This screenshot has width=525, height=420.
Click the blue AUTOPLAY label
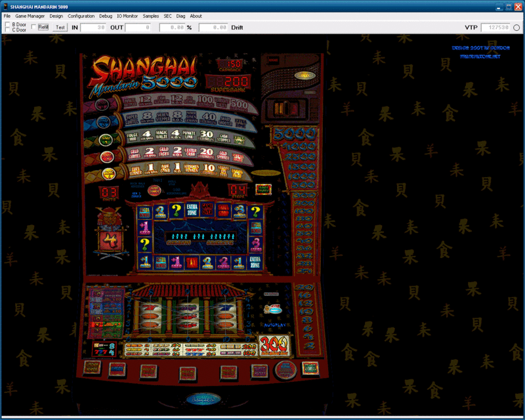[x=275, y=325]
